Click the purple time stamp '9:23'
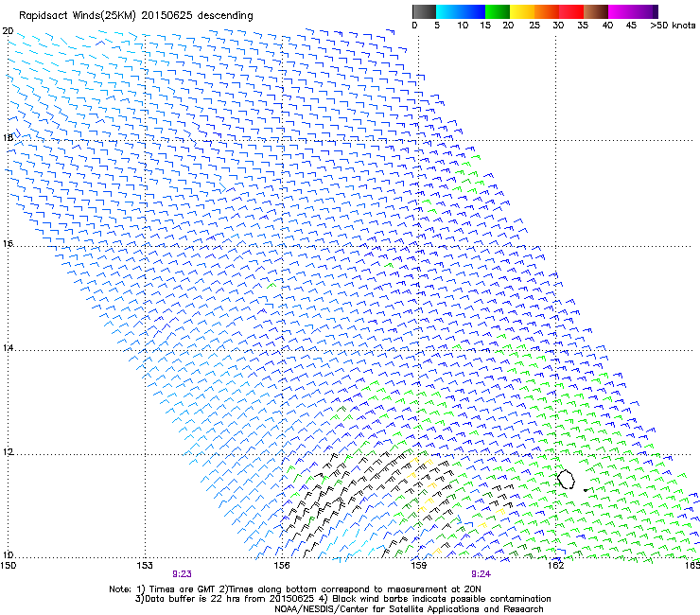700x615 pixels. (183, 574)
